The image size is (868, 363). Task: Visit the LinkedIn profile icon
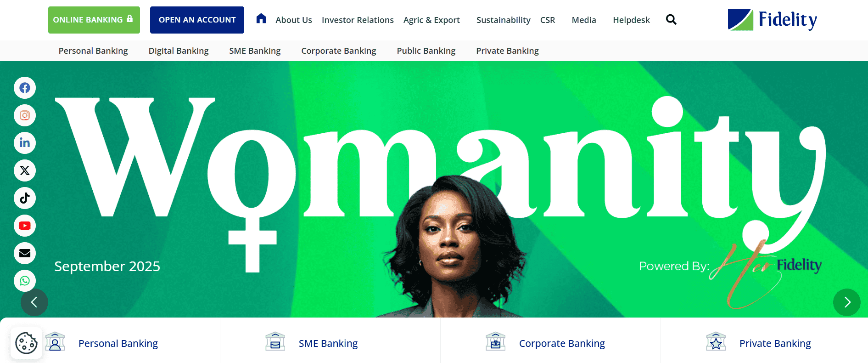[25, 143]
